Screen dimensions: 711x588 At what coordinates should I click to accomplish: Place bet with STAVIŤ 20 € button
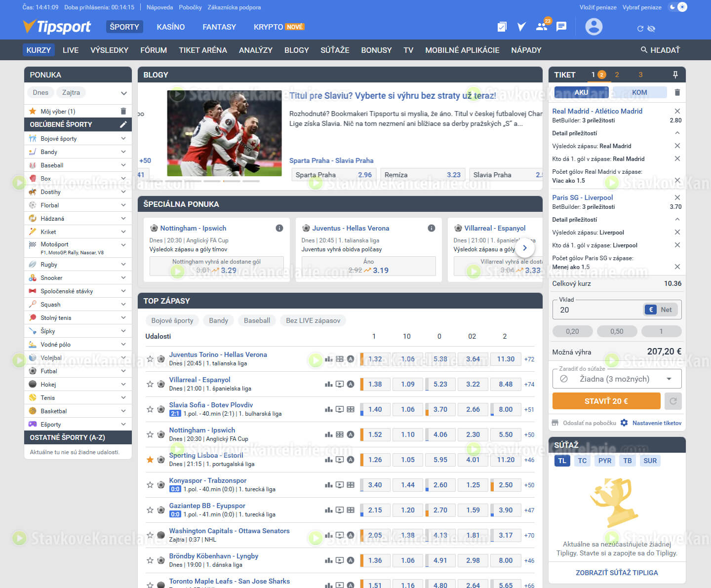tap(606, 401)
